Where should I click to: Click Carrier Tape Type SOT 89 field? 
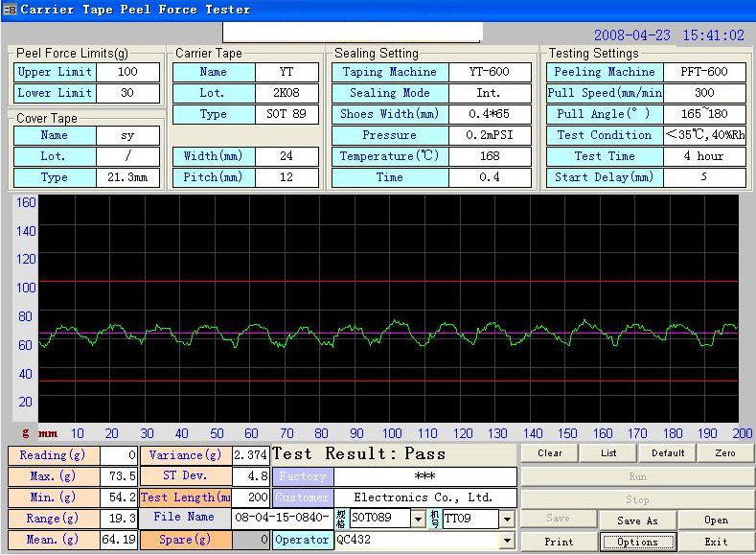tap(286, 114)
